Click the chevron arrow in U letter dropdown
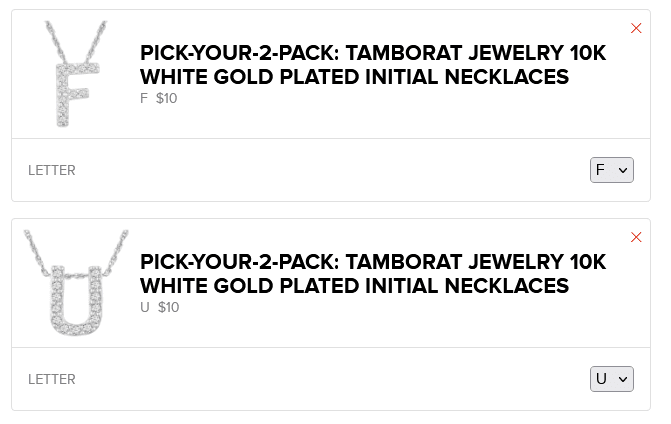The image size is (671, 424). point(623,380)
